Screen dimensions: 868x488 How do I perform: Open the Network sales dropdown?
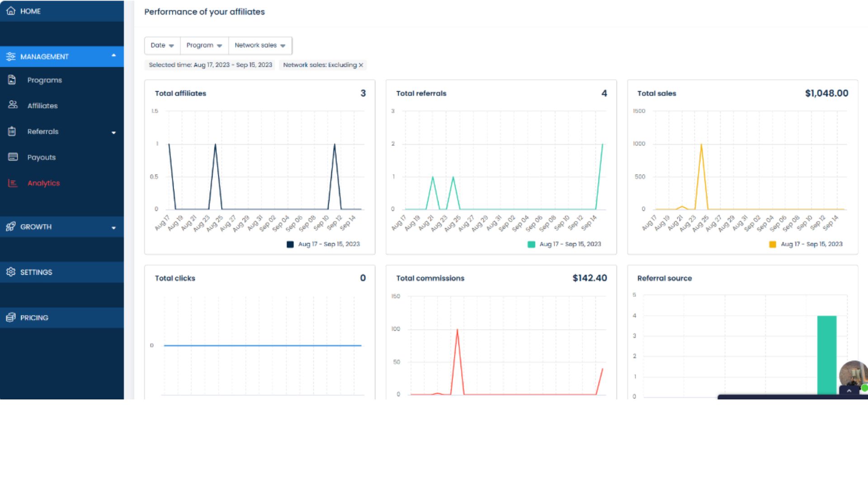tap(260, 46)
